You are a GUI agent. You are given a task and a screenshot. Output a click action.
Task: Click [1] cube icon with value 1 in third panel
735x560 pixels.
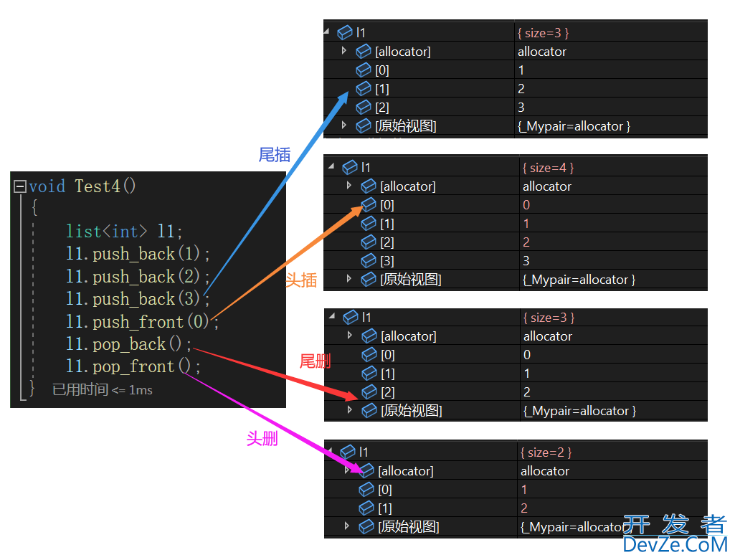pyautogui.click(x=370, y=374)
